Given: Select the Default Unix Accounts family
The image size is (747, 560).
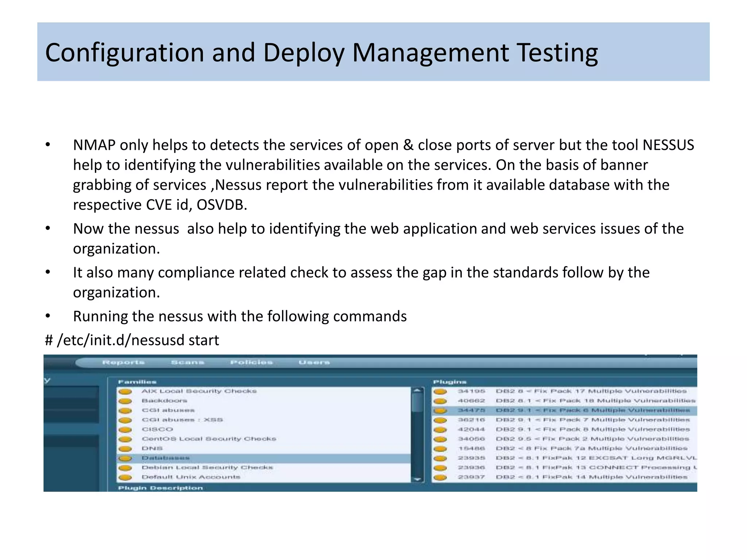Looking at the screenshot, I should point(264,477).
